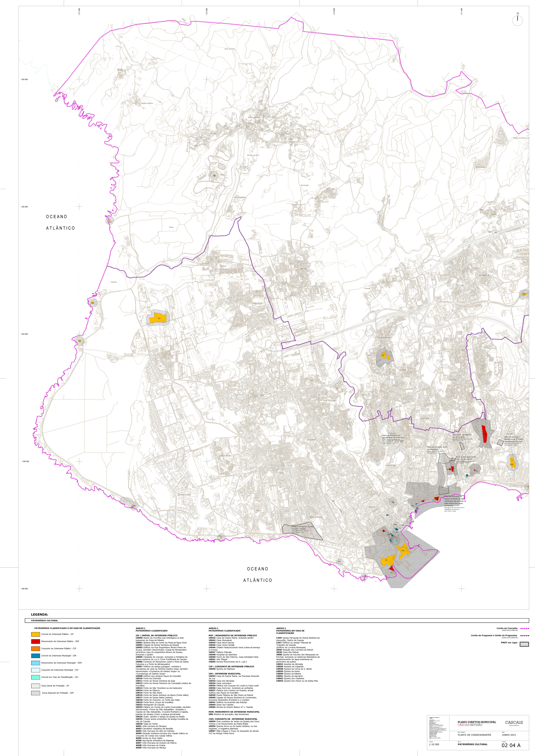Click 'CIM| CONJUNTO DE INTERESSE MUNICIPAL' heading
The height and width of the screenshot is (756, 535).
coord(233,719)
